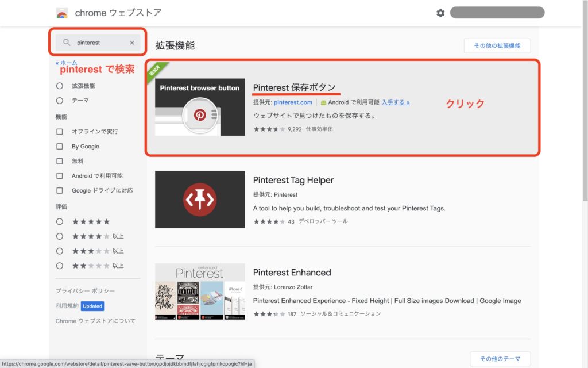The height and width of the screenshot is (368, 588).
Task: Click the search magnifier icon
Action: coord(67,43)
